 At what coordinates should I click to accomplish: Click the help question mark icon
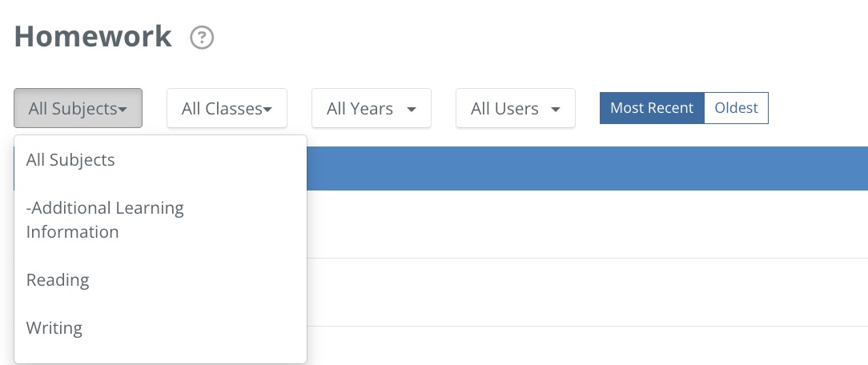click(202, 38)
